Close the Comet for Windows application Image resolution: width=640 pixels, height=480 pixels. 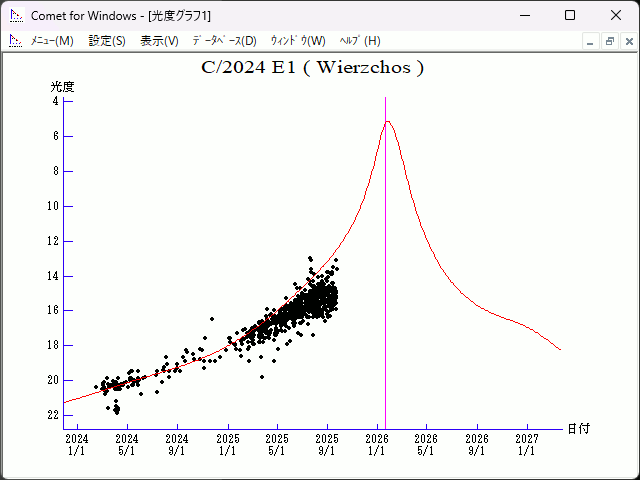[x=616, y=15]
